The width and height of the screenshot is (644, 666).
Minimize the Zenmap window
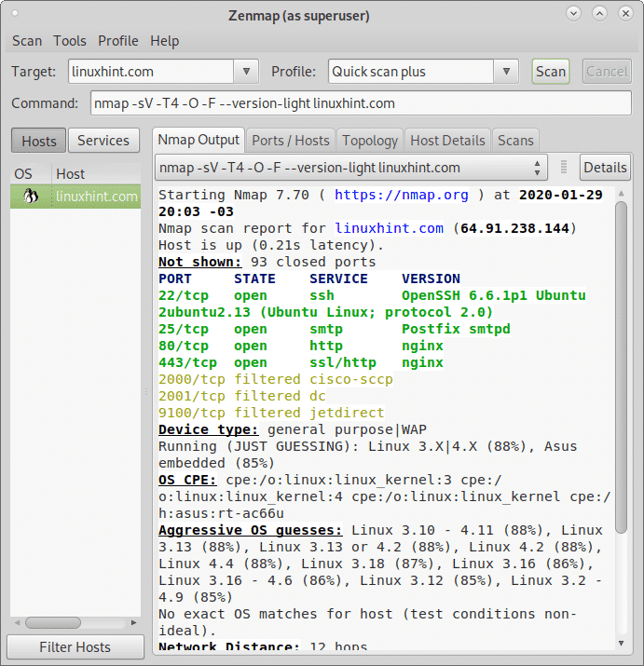[573, 14]
